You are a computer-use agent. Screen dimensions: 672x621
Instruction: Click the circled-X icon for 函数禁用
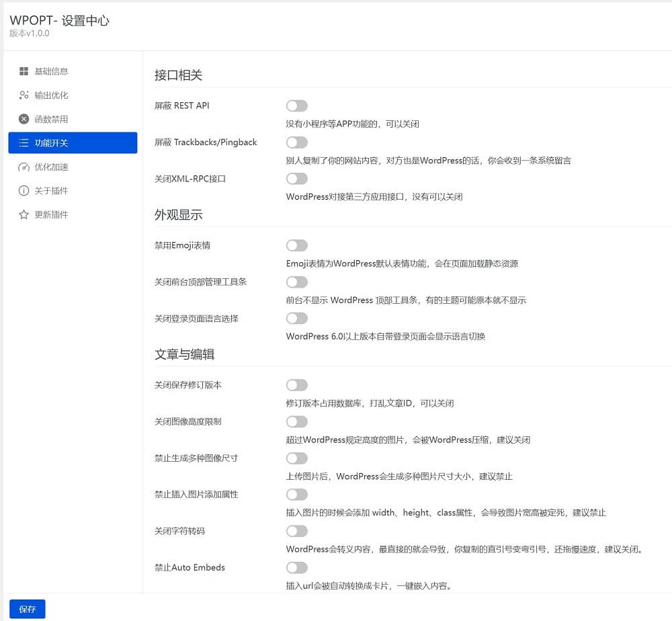coord(25,119)
